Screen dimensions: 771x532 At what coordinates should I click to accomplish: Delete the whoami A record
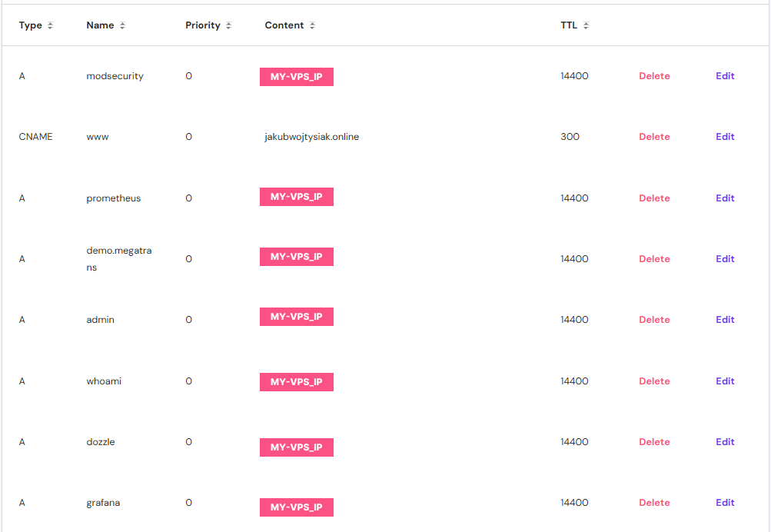[x=654, y=381]
